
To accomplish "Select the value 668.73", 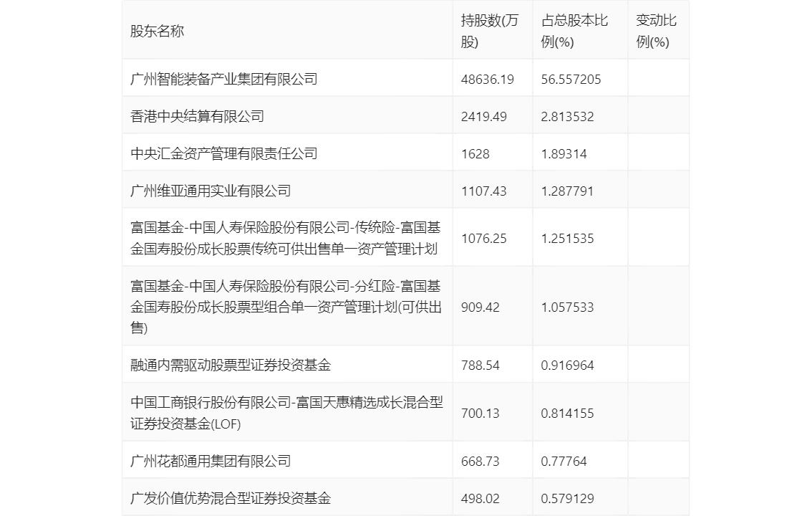I will pos(480,461).
